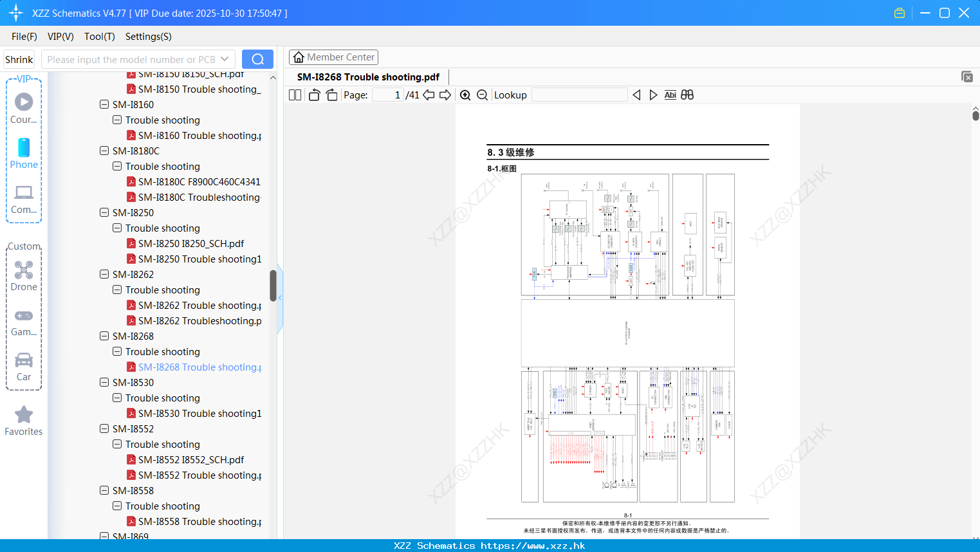Viewport: 980px width, 552px height.
Task: Click the XZZ app logo icon
Action: [x=16, y=13]
